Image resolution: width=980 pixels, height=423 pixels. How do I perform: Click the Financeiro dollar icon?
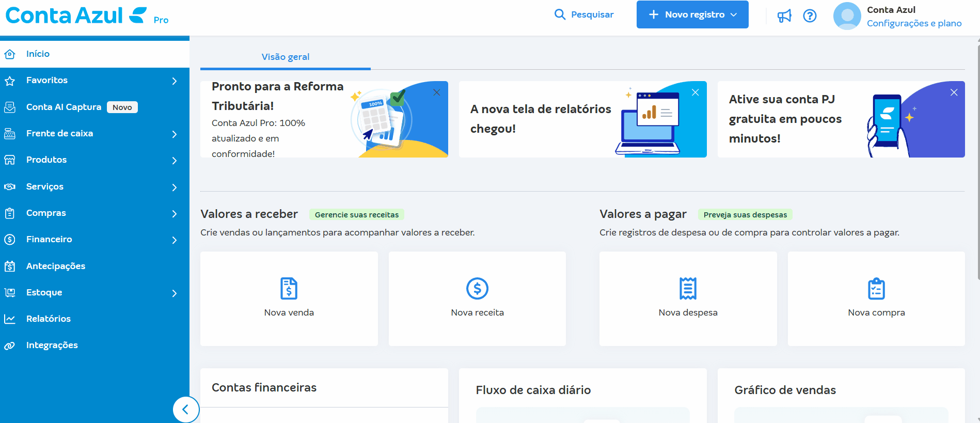tap(10, 240)
